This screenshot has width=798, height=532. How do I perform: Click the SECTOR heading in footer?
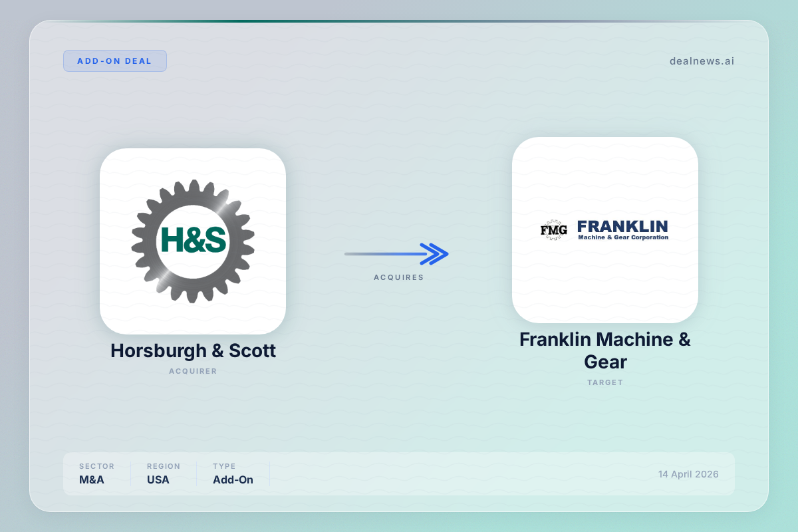96,466
